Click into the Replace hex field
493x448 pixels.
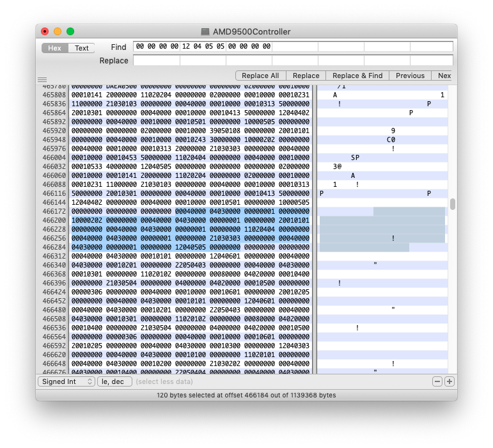pyautogui.click(x=293, y=60)
